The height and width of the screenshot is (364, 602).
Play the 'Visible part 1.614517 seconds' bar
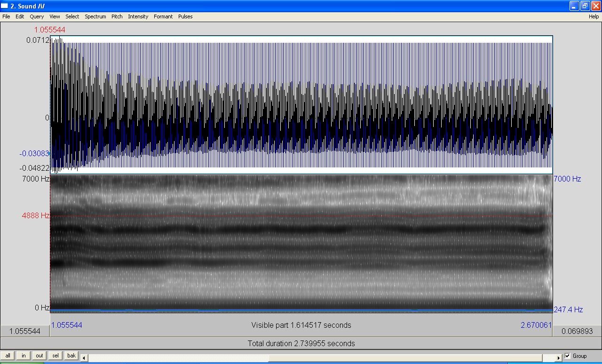point(301,325)
